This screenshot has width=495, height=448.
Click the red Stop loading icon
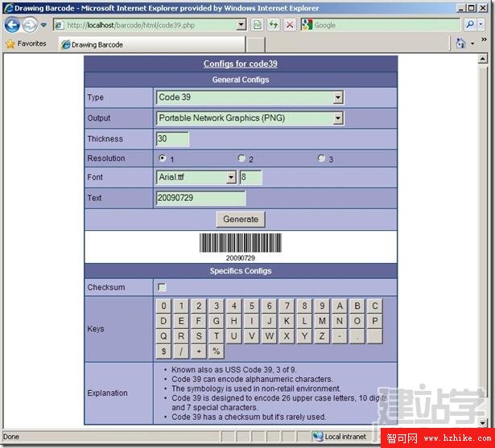[x=290, y=25]
